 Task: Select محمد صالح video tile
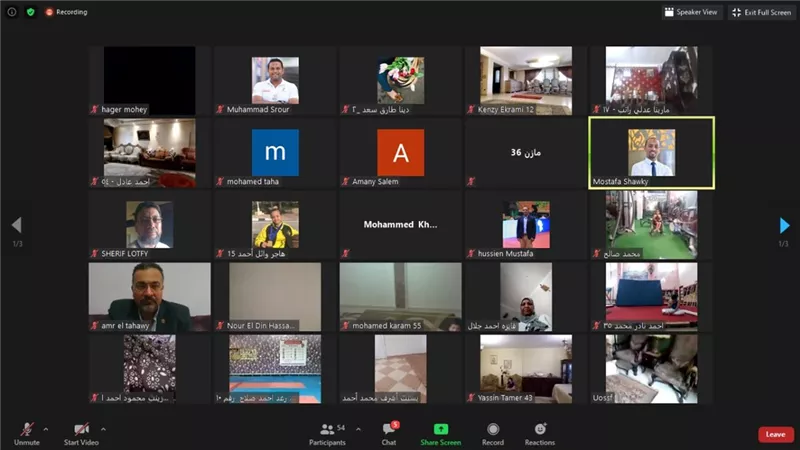pos(652,224)
